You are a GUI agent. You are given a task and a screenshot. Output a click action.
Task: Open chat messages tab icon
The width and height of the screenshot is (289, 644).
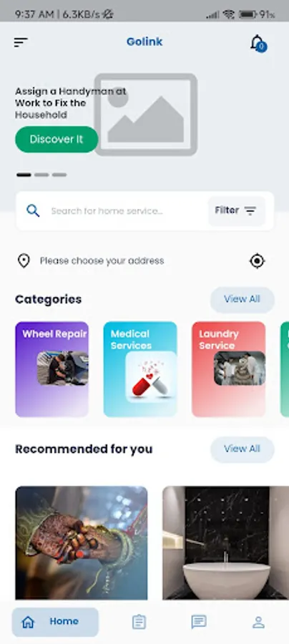click(x=199, y=623)
